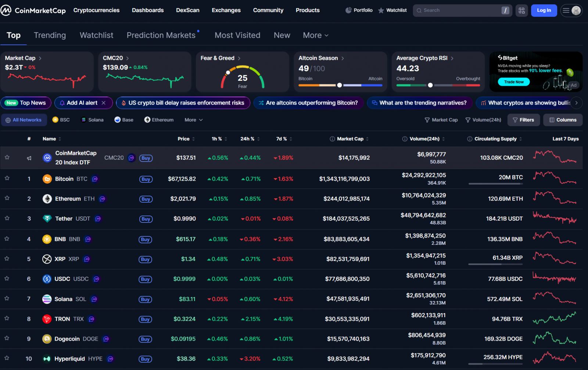This screenshot has height=370, width=588.
Task: Click the info icon beside Market Cap column
Action: [x=332, y=139]
